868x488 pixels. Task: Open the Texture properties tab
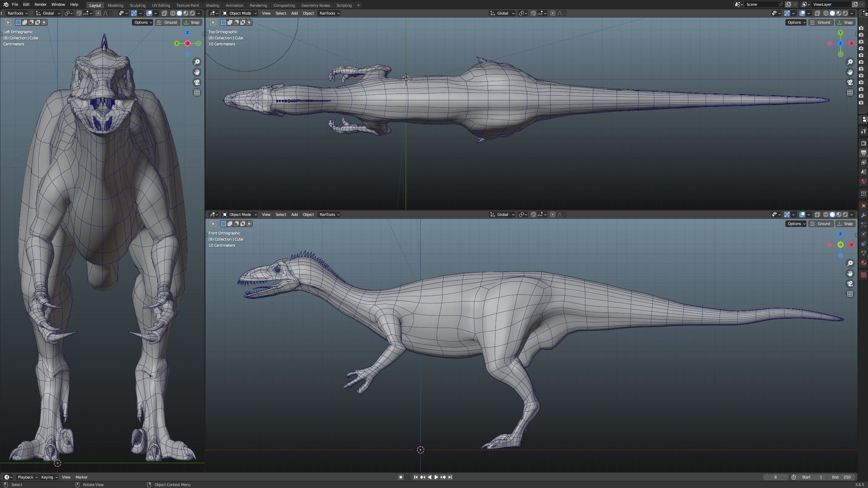[x=864, y=275]
